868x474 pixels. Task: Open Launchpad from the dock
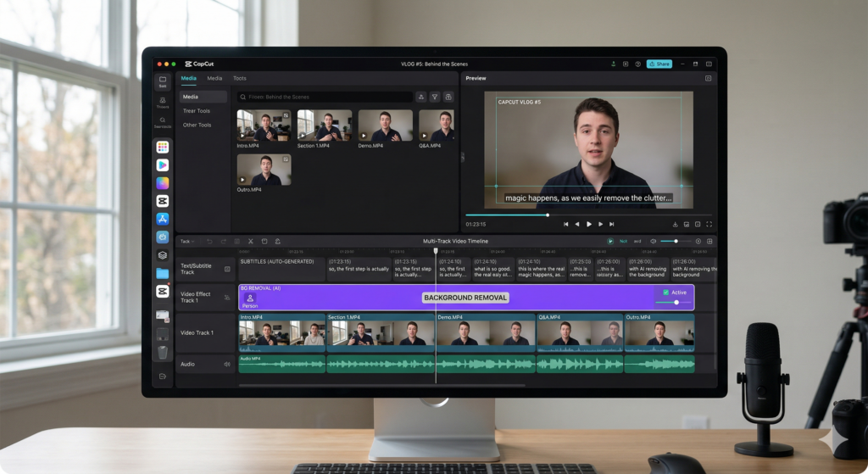[x=163, y=148]
